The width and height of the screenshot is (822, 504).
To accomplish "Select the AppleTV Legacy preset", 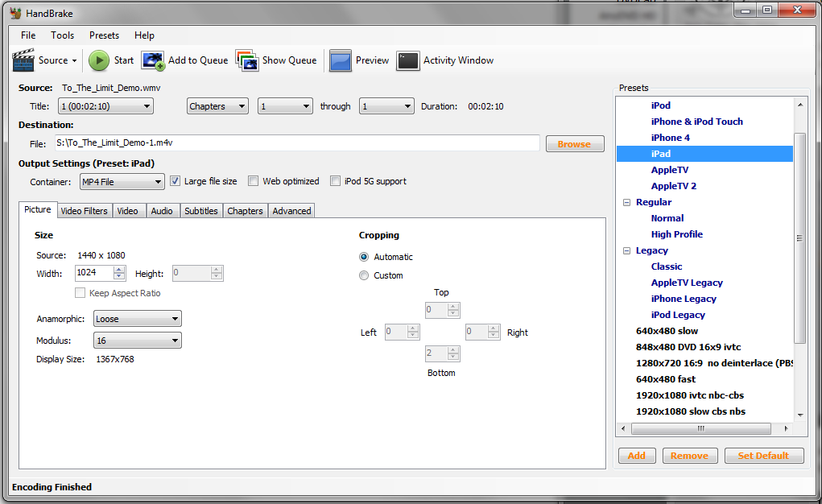I will (x=687, y=283).
